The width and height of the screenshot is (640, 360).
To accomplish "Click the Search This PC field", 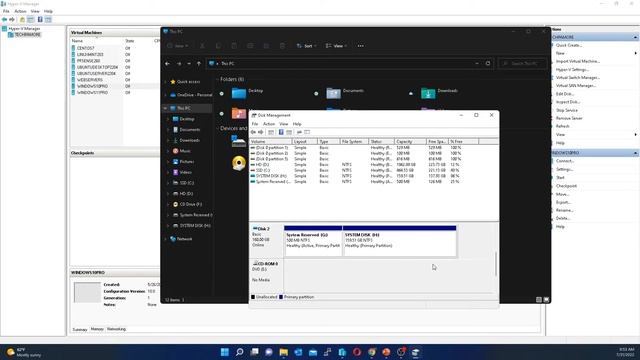I will 523,64.
